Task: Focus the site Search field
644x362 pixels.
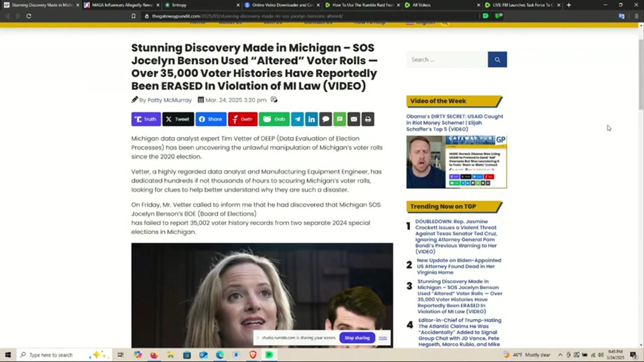Action: [447, 59]
